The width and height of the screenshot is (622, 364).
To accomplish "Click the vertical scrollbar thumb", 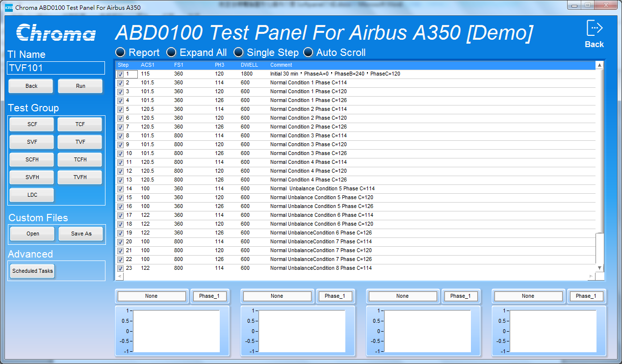I will click(599, 248).
